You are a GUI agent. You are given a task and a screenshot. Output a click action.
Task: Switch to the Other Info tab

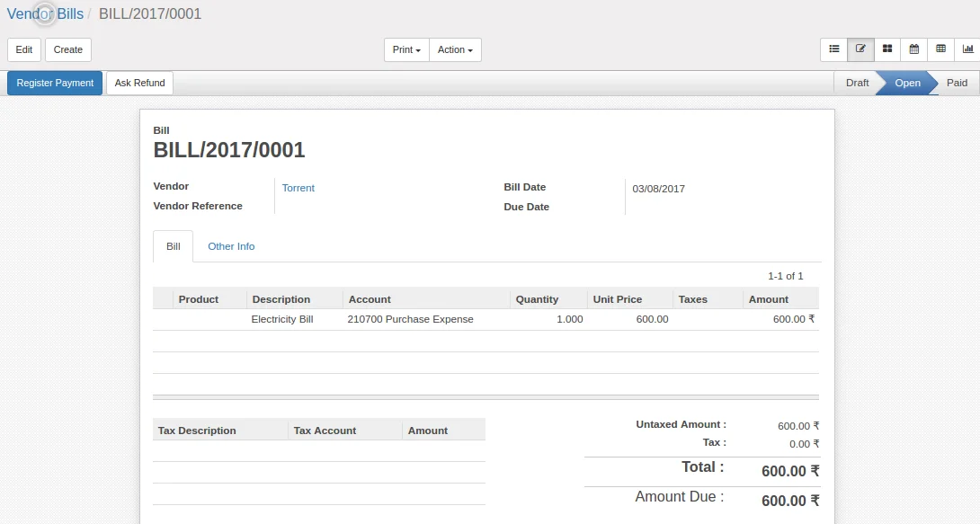point(231,246)
